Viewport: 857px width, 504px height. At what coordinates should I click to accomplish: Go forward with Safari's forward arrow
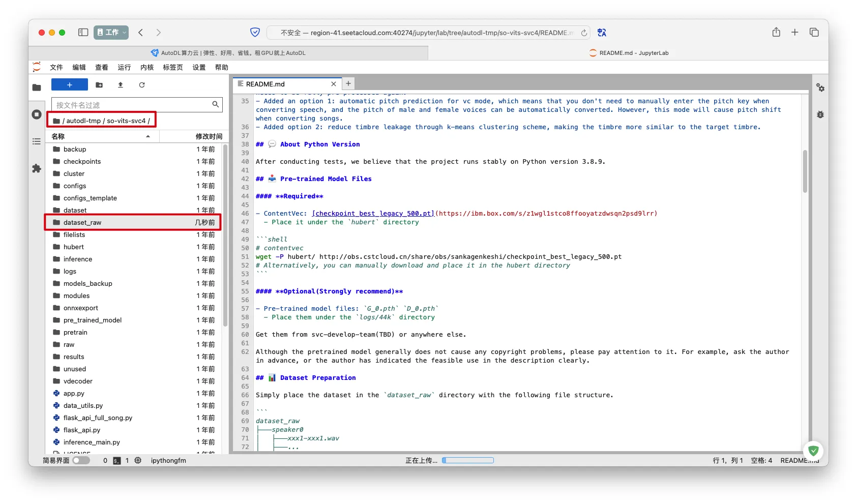159,33
